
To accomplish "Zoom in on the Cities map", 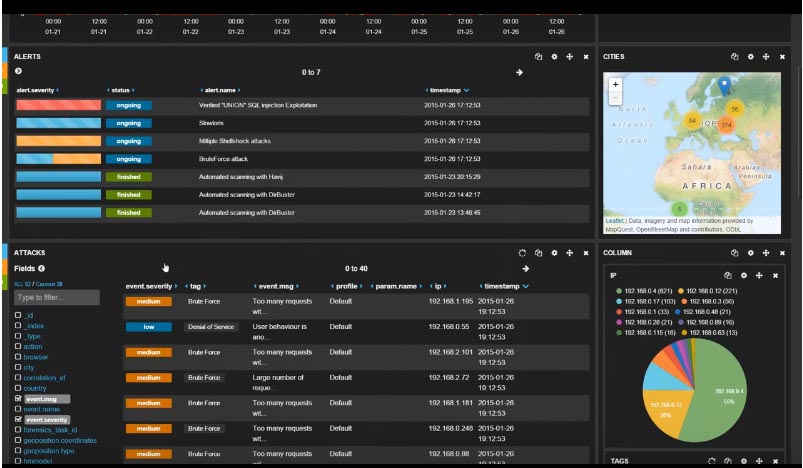I will 616,86.
